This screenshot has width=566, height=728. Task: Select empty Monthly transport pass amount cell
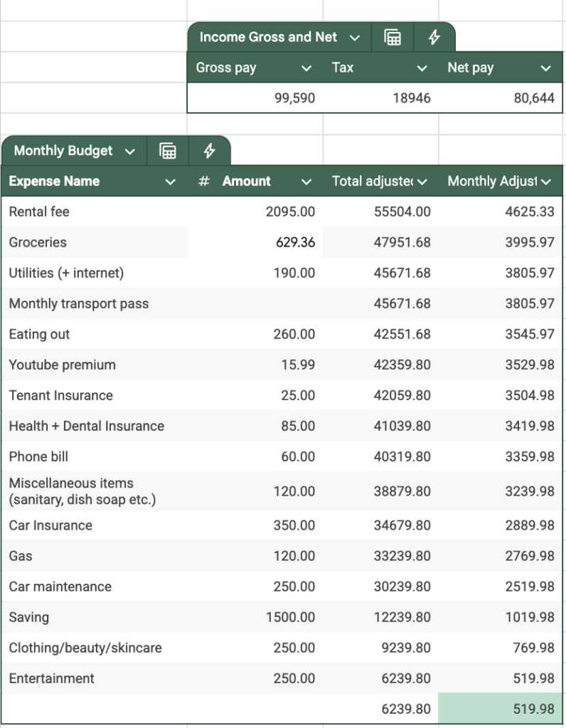[255, 303]
